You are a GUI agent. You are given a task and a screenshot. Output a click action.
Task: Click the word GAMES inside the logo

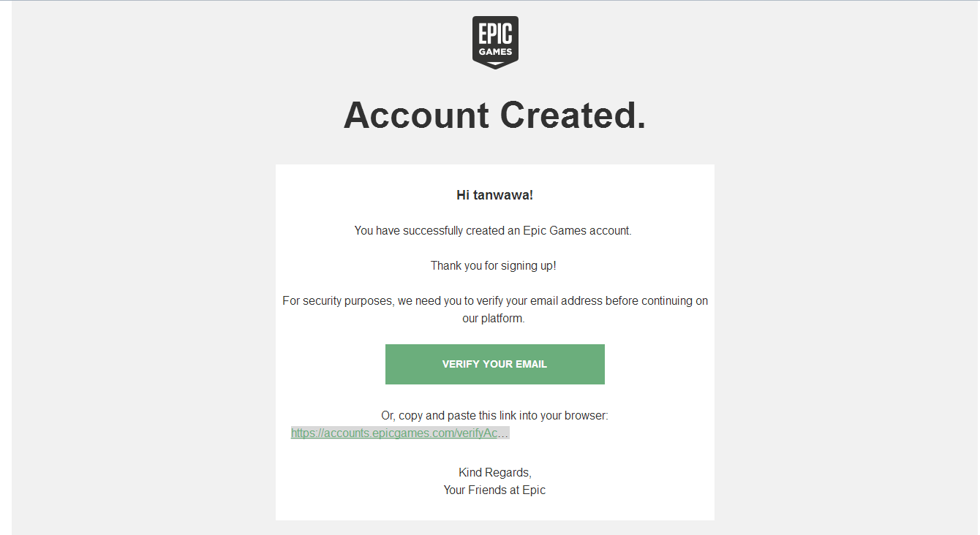click(x=495, y=52)
